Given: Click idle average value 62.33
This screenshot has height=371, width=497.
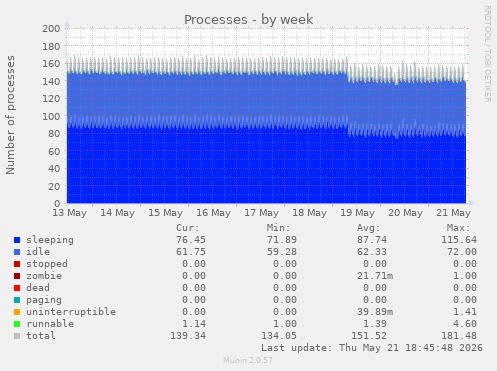Looking at the screenshot, I should click(x=372, y=252).
